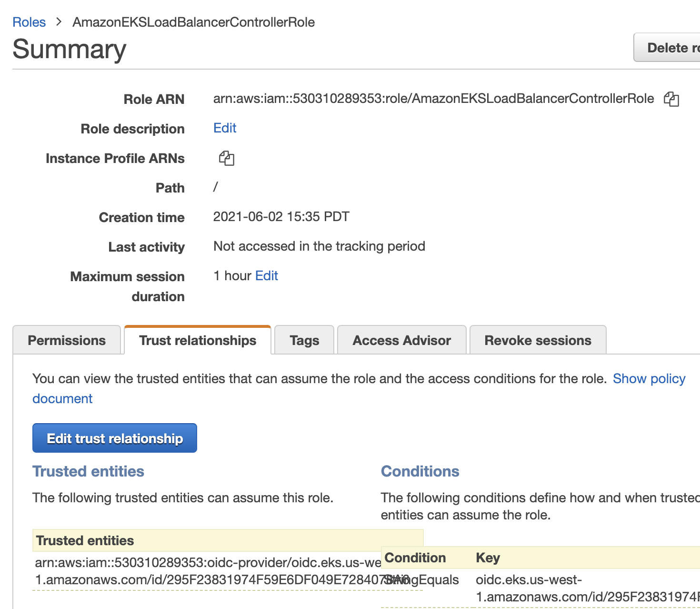
Task: Click the 'Not accessed in the tracking period' text
Action: (x=320, y=246)
